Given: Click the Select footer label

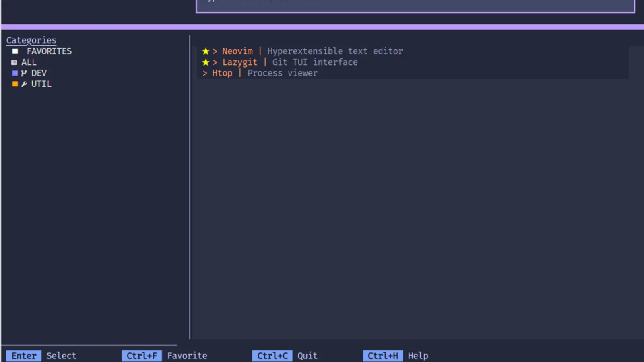Looking at the screenshot, I should point(61,356).
